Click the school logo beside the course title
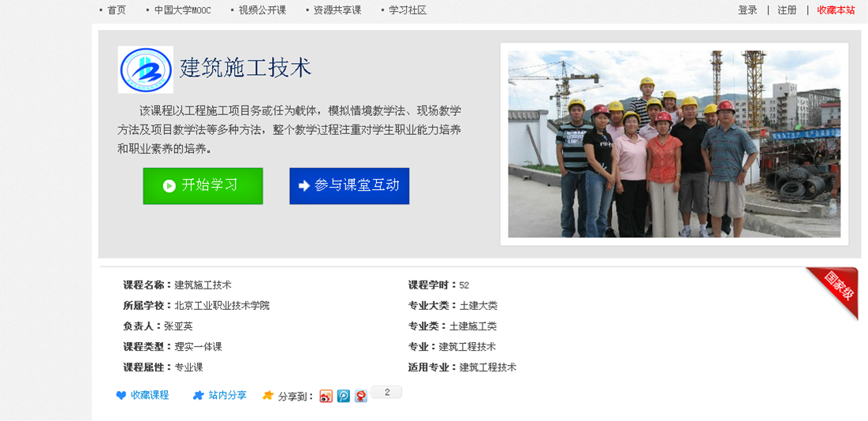The width and height of the screenshot is (868, 421). [x=146, y=69]
